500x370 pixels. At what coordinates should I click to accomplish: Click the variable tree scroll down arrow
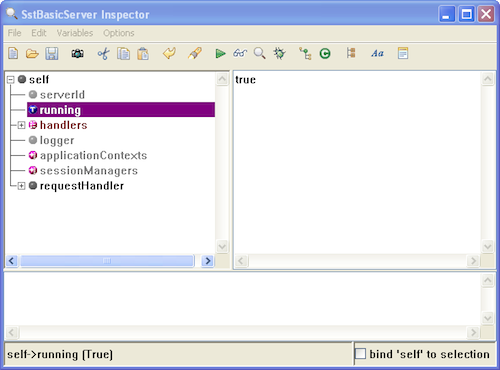222,247
